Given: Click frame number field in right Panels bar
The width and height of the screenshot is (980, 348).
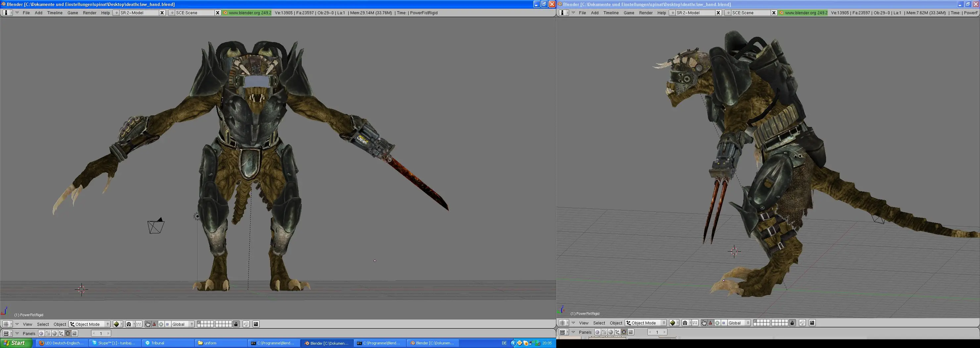Looking at the screenshot, I should coord(658,332).
